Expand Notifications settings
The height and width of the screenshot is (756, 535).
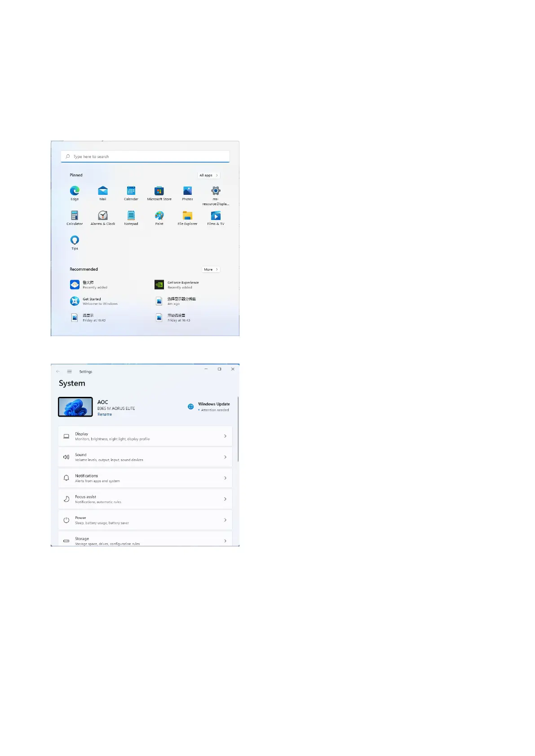click(x=145, y=478)
